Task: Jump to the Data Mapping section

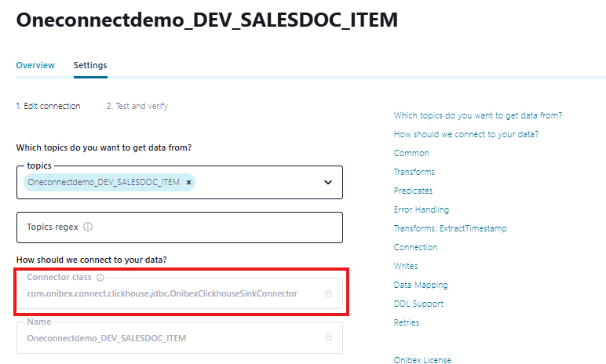Action: [x=421, y=286]
